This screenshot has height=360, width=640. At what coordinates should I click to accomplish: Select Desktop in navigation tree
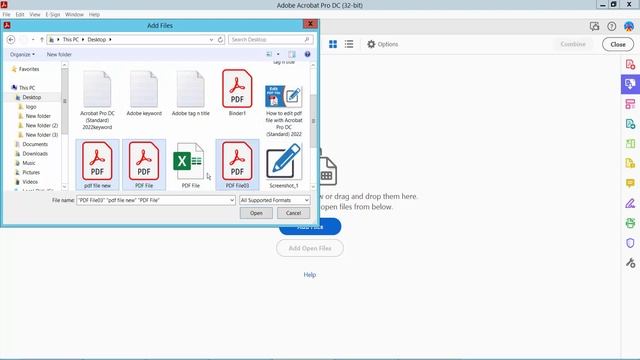click(x=31, y=97)
